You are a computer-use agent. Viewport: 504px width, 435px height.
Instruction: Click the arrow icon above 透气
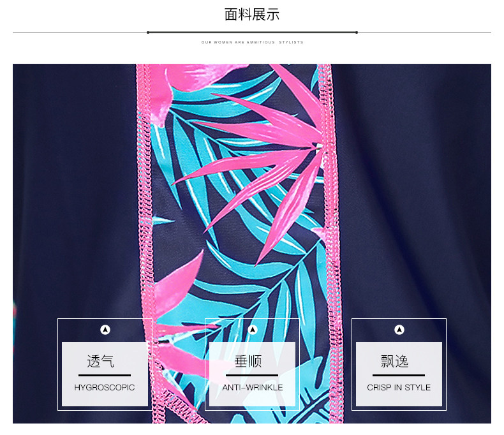pyautogui.click(x=105, y=330)
